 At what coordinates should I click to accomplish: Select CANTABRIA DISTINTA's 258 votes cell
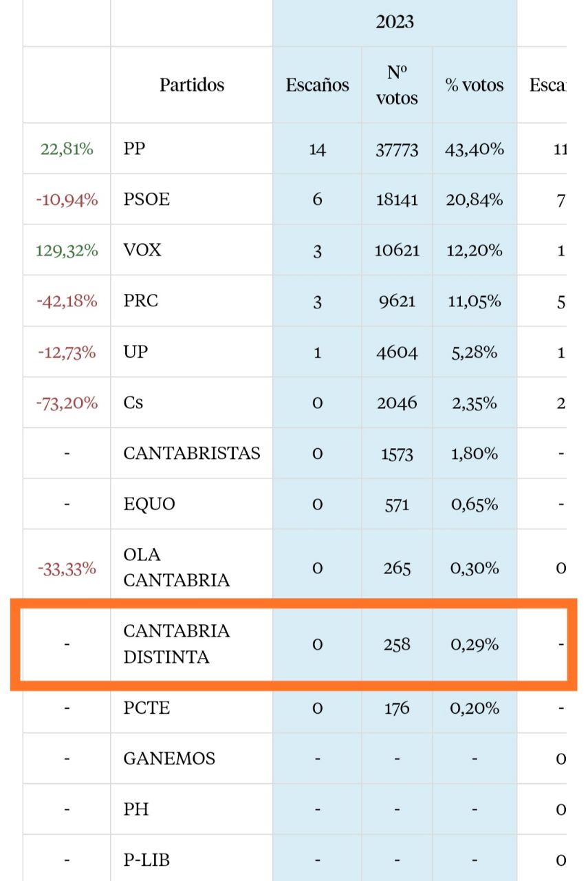coord(397,644)
